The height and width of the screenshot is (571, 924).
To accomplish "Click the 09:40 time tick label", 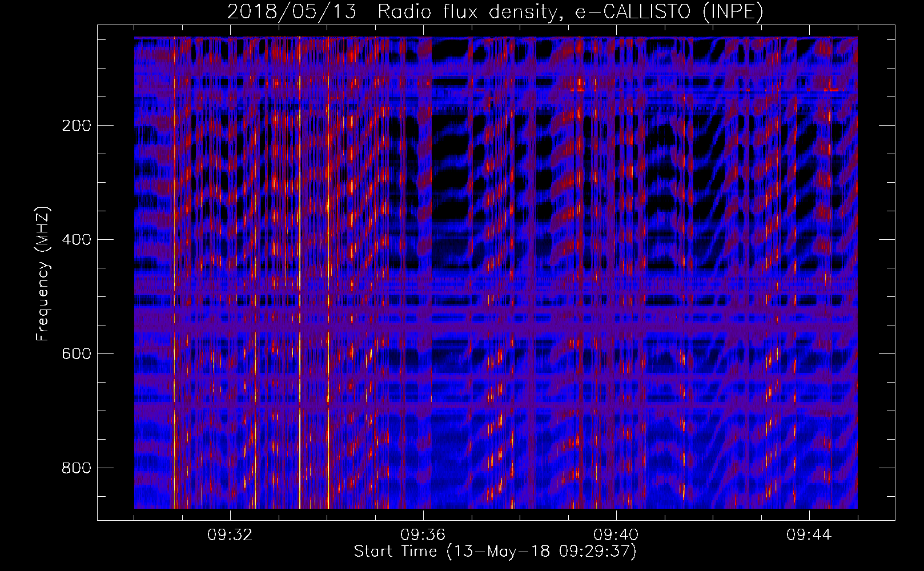I will (616, 535).
